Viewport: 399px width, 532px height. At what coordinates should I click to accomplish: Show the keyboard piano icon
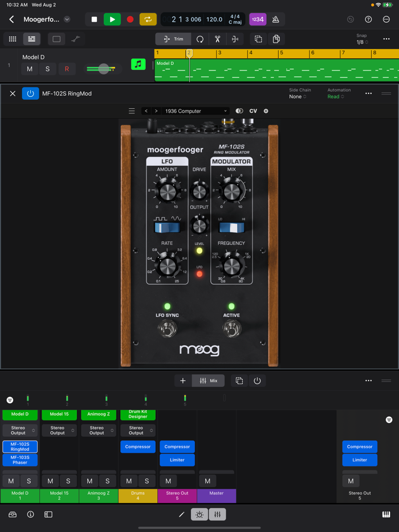386,514
